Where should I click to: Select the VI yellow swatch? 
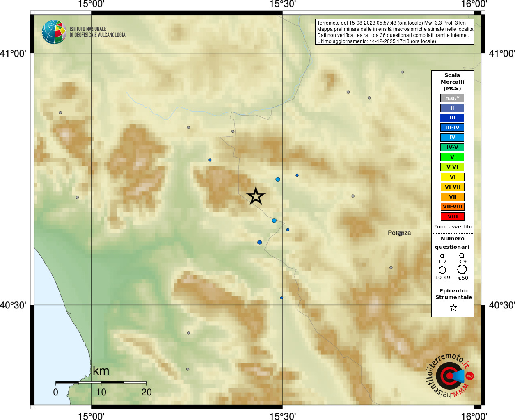[453, 177]
